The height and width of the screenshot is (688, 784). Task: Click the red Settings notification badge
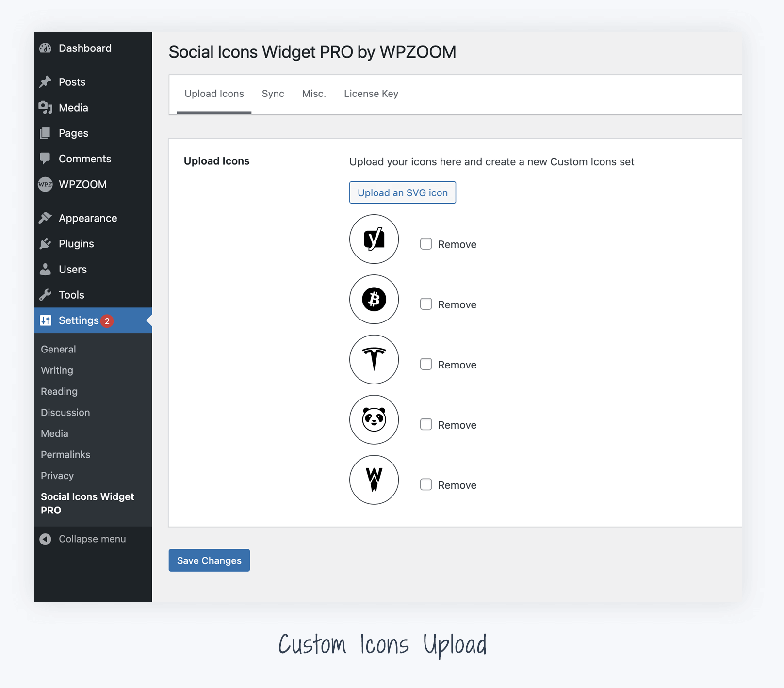click(107, 321)
